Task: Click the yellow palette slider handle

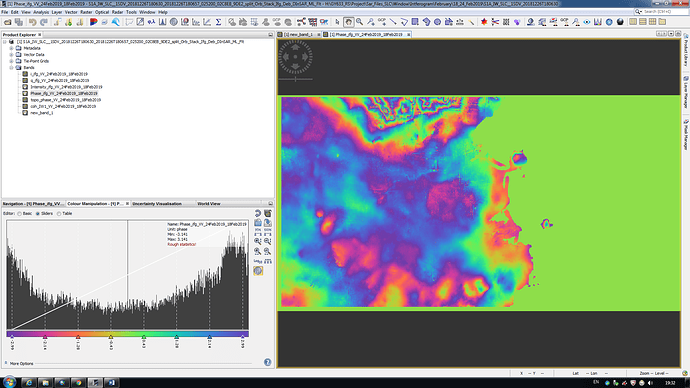Action: click(111, 337)
